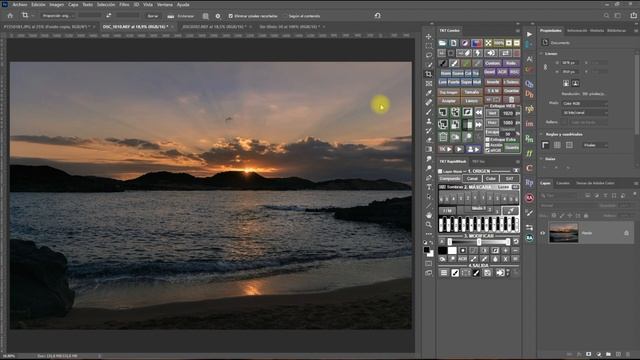Click the Fondo layer thumbnail

tap(564, 233)
